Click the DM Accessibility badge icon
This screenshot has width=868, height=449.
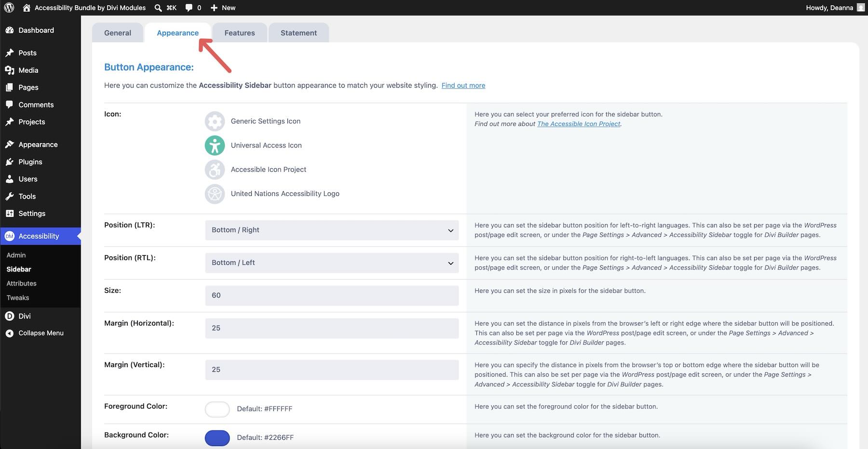point(10,236)
